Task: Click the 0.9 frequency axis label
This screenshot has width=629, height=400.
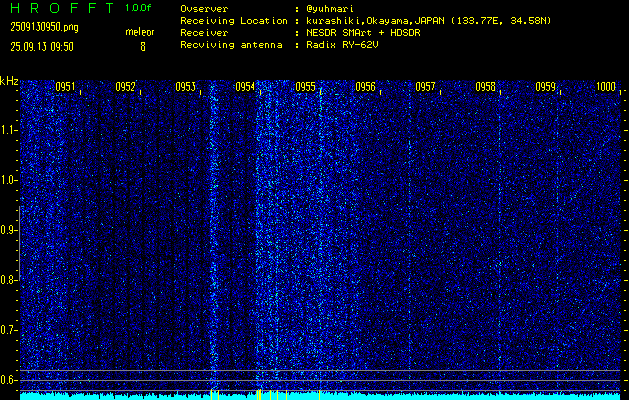Action: [x=8, y=230]
